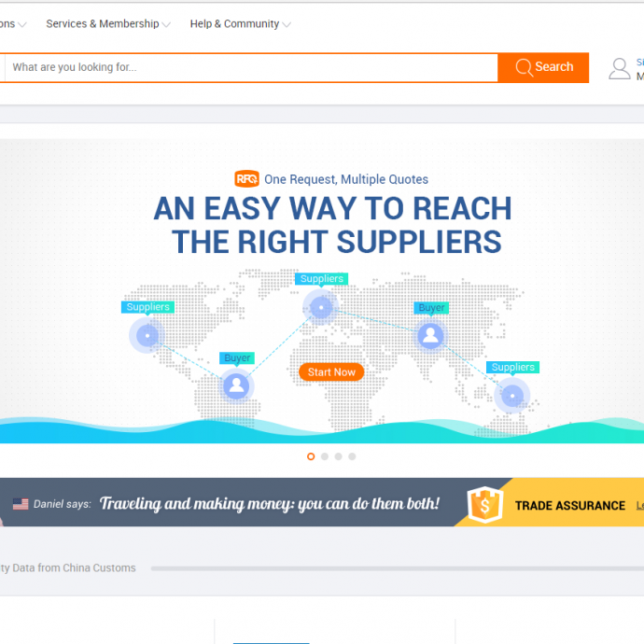The image size is (644, 644).
Task: Click the orange Search button
Action: click(543, 68)
